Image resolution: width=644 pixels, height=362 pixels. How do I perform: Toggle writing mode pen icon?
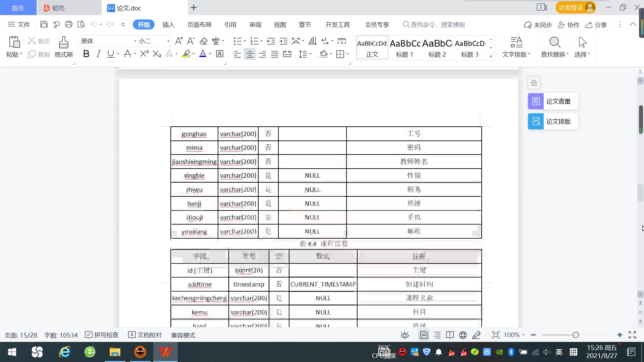tap(476, 335)
